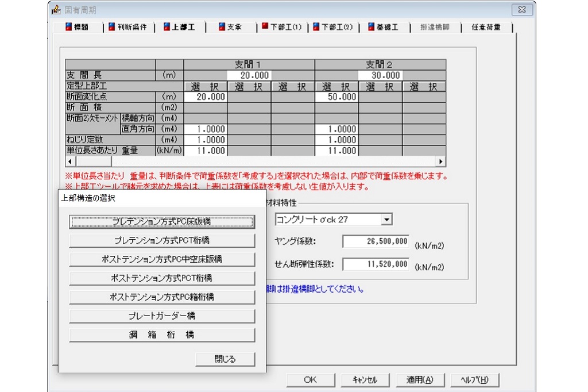Screen dimensions: 588x392
Task: Click the 支間 2 column header
Action: [380, 64]
